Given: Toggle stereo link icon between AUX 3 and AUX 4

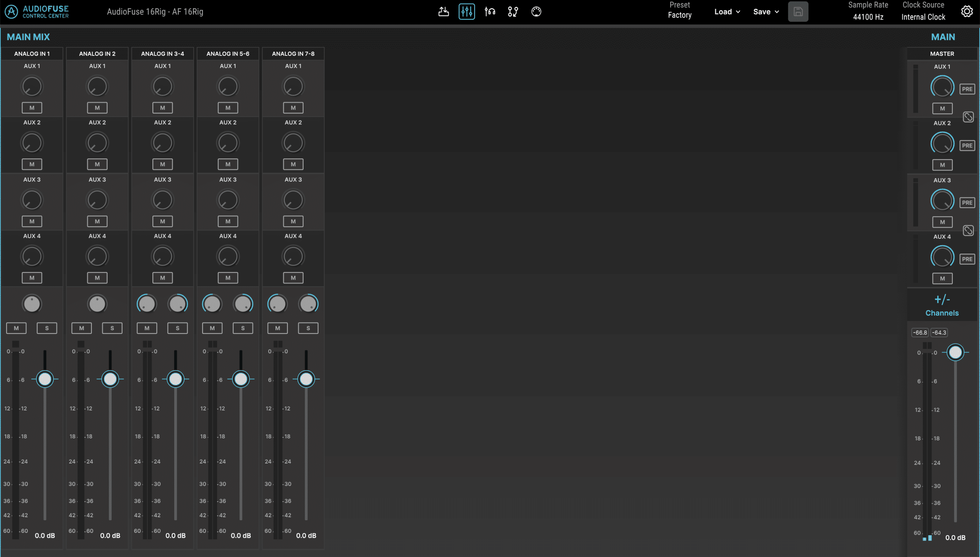Looking at the screenshot, I should coord(968,231).
